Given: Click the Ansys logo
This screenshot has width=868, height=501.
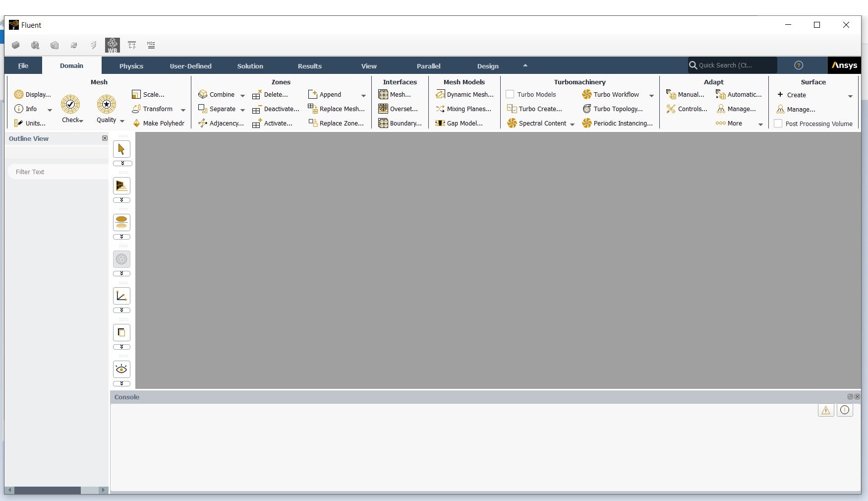Looking at the screenshot, I should click(x=844, y=65).
